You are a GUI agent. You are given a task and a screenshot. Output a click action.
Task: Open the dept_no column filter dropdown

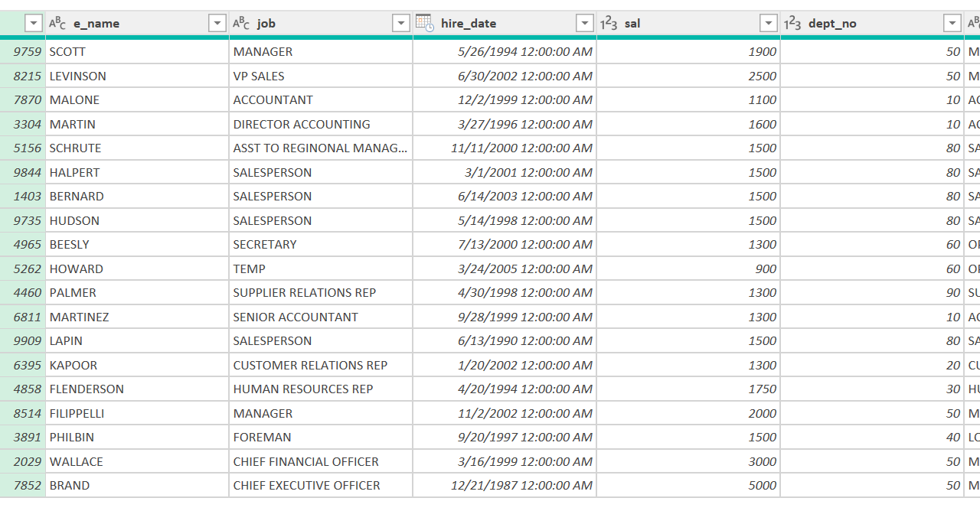[x=952, y=24]
